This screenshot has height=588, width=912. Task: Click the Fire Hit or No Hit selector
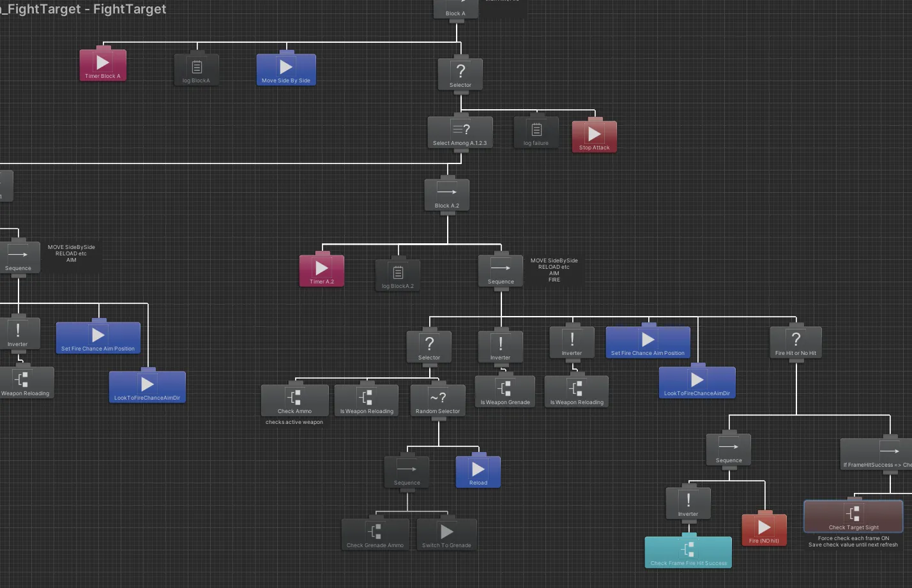tap(796, 342)
